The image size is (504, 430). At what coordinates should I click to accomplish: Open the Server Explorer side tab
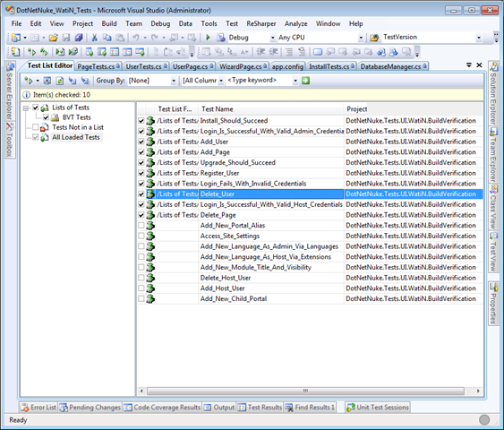(x=10, y=91)
